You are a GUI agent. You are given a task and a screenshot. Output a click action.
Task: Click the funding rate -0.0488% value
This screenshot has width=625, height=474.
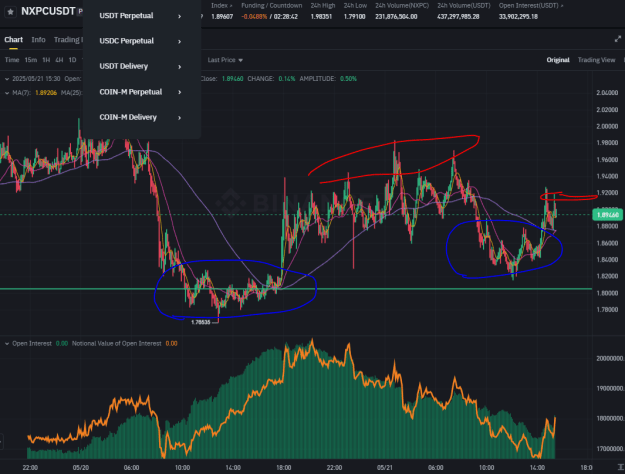(x=254, y=17)
